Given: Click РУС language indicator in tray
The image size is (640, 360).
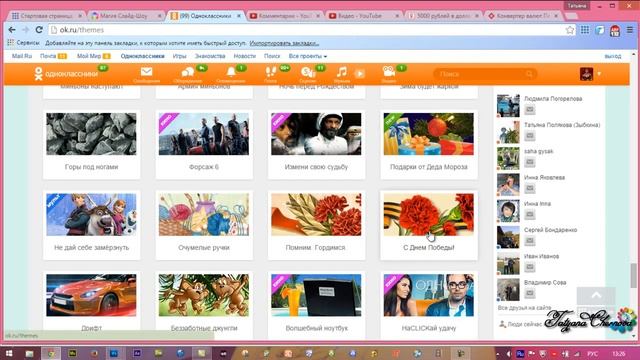Looking at the screenshot, I should [x=592, y=353].
